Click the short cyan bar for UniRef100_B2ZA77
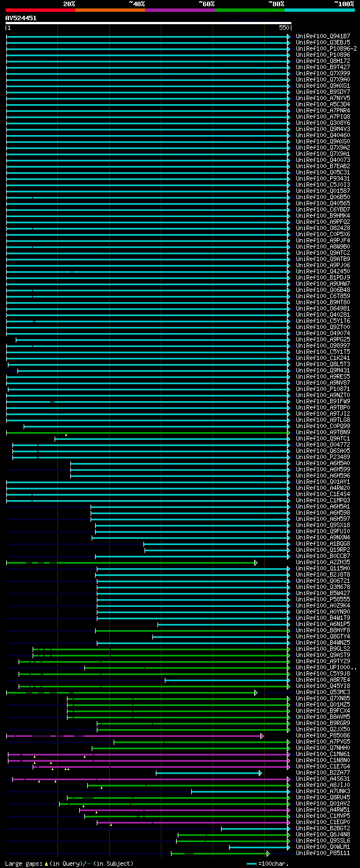The image size is (360, 868). (209, 773)
